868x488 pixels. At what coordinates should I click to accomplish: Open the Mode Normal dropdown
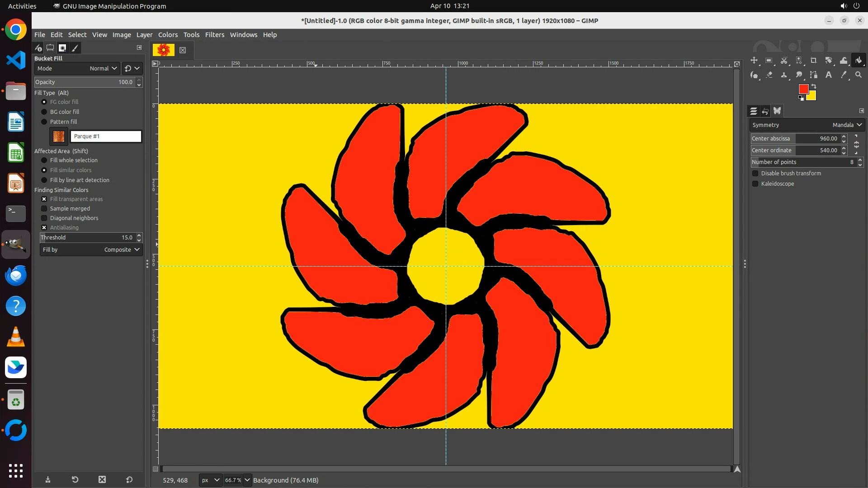pos(77,69)
